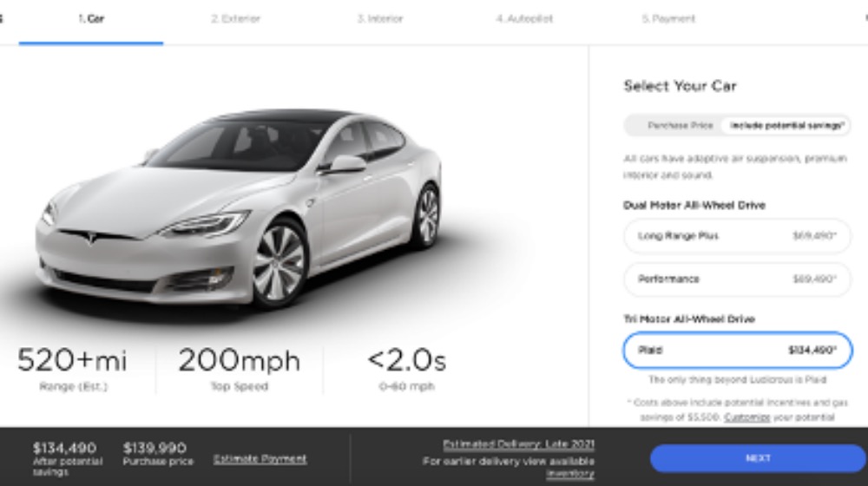The height and width of the screenshot is (486, 868).
Task: Click the blue NEXT button
Action: (x=758, y=458)
